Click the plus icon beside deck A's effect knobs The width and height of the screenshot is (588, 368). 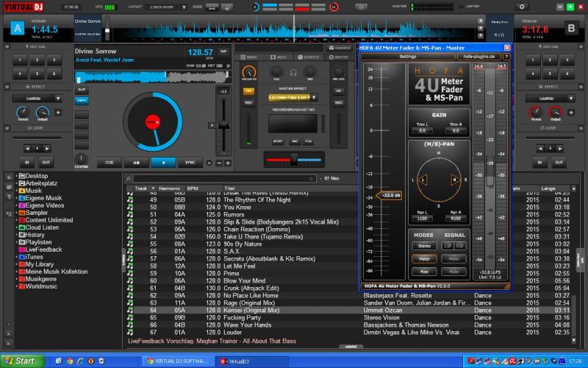tap(57, 112)
